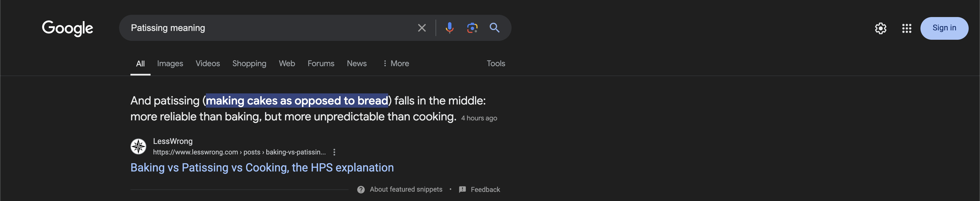Open the News tab
This screenshot has width=980, height=201.
point(356,64)
